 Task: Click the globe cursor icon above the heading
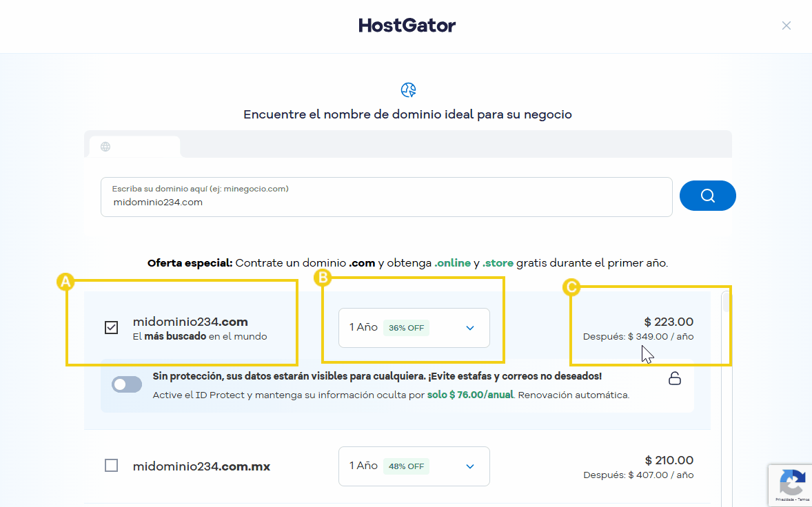(x=408, y=90)
